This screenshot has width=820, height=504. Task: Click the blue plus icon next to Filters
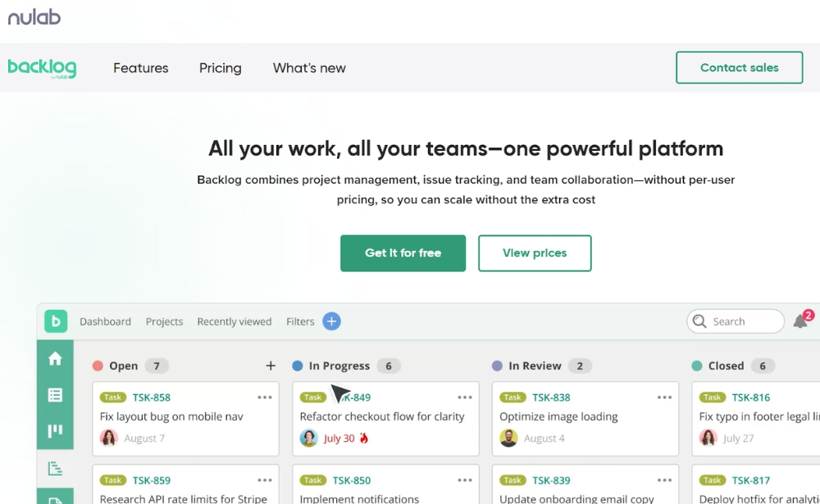click(331, 321)
